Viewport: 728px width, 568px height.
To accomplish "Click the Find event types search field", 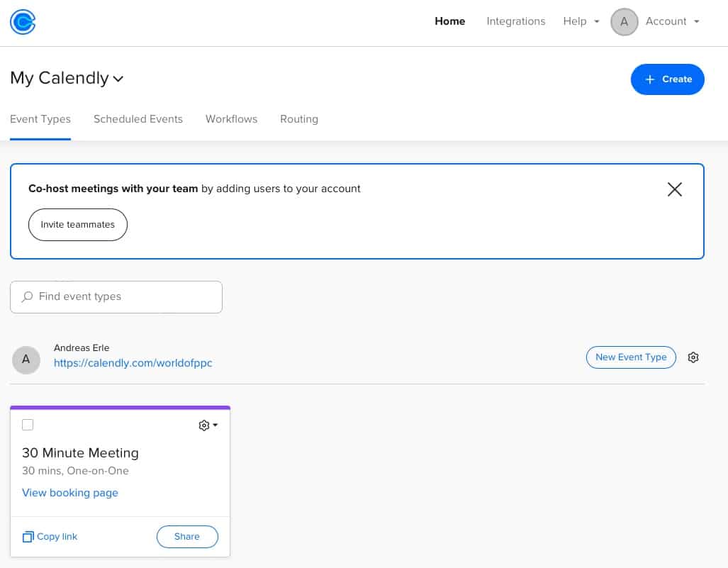I will click(x=124, y=297).
